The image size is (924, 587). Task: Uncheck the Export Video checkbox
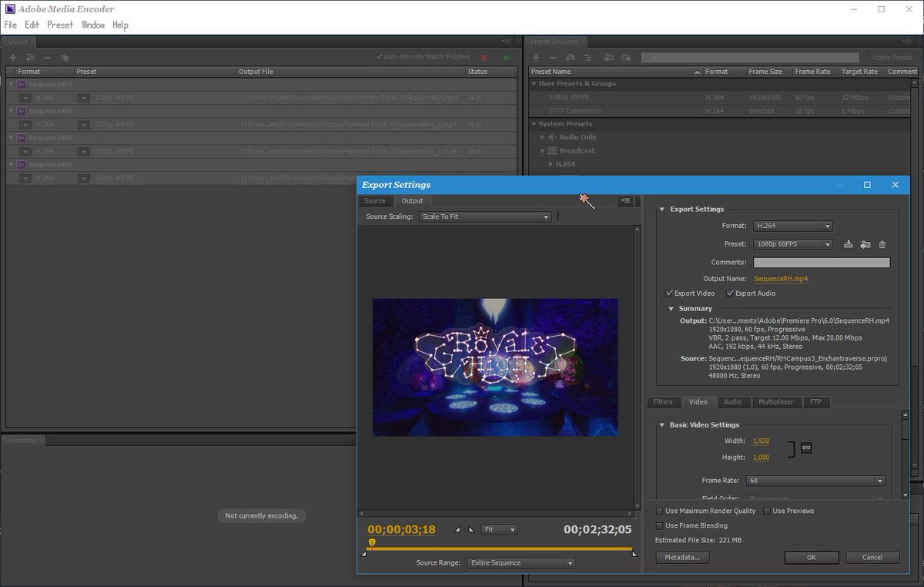tap(669, 293)
